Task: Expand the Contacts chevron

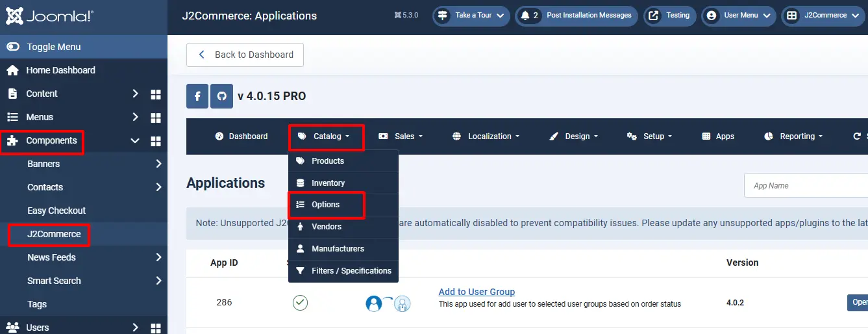Action: pyautogui.click(x=158, y=187)
